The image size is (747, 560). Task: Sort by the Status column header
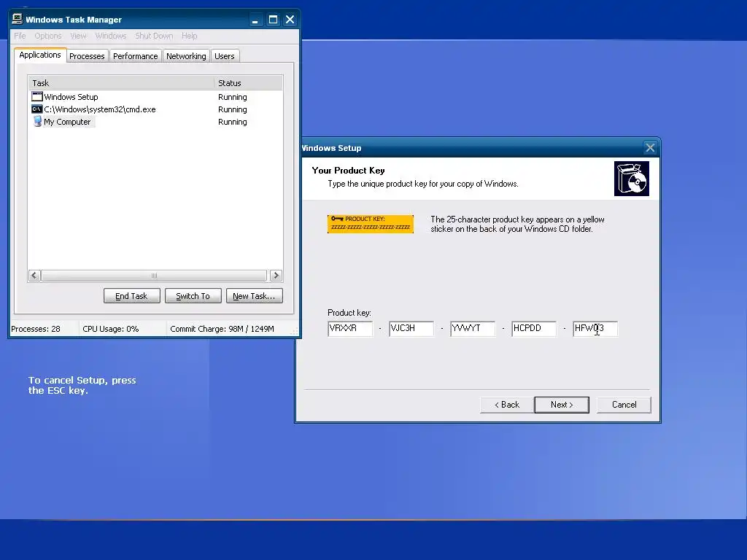tap(248, 83)
